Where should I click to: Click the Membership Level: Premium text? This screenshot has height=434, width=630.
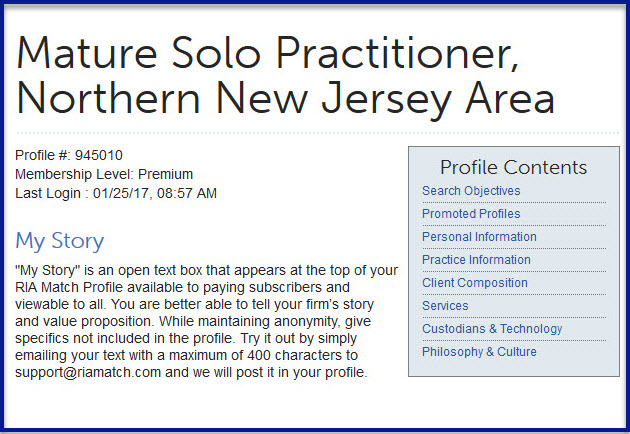tap(104, 174)
